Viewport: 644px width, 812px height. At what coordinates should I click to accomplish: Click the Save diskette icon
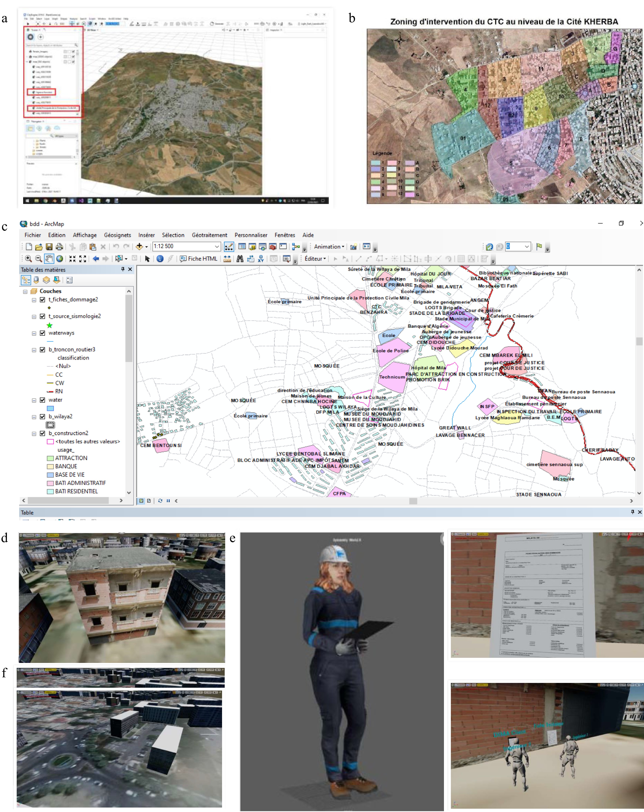(x=49, y=247)
